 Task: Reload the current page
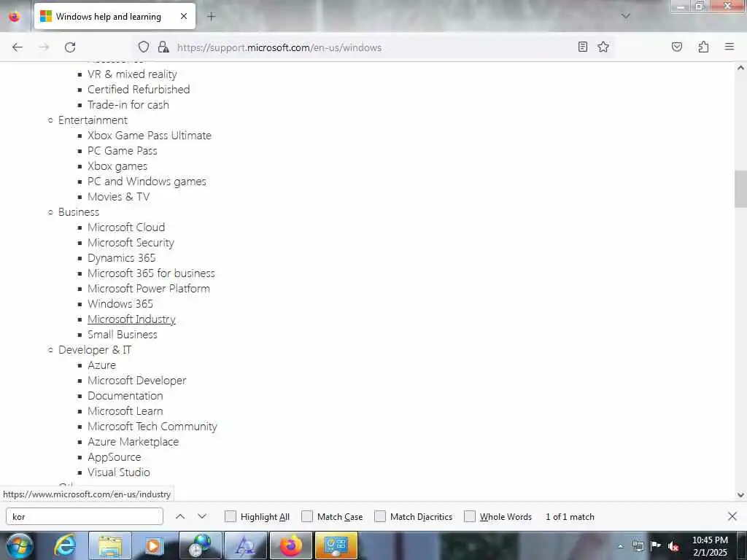click(70, 47)
